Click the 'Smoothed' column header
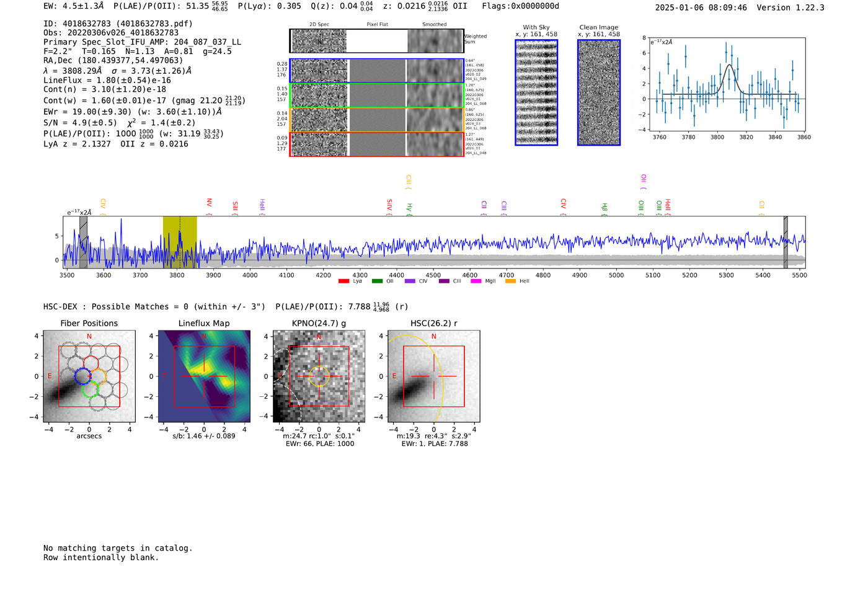The image size is (868, 591). (435, 25)
